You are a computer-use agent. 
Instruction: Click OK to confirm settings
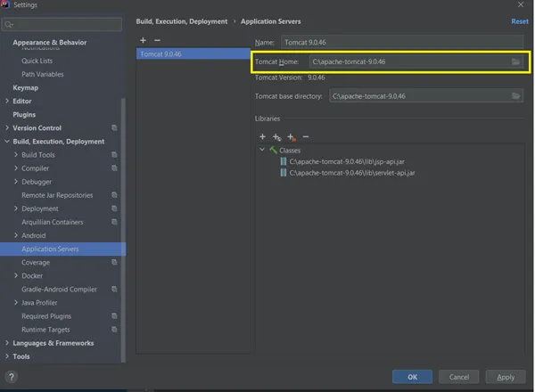click(x=412, y=377)
